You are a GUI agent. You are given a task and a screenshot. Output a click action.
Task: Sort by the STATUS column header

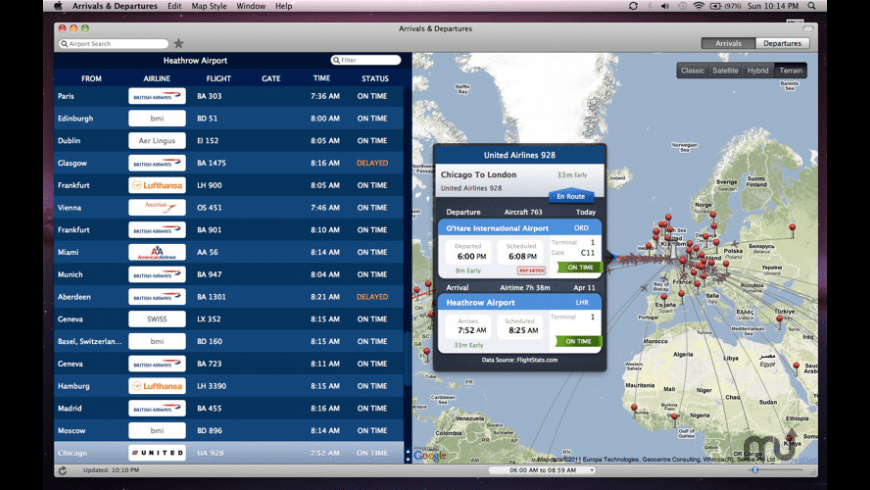point(375,79)
